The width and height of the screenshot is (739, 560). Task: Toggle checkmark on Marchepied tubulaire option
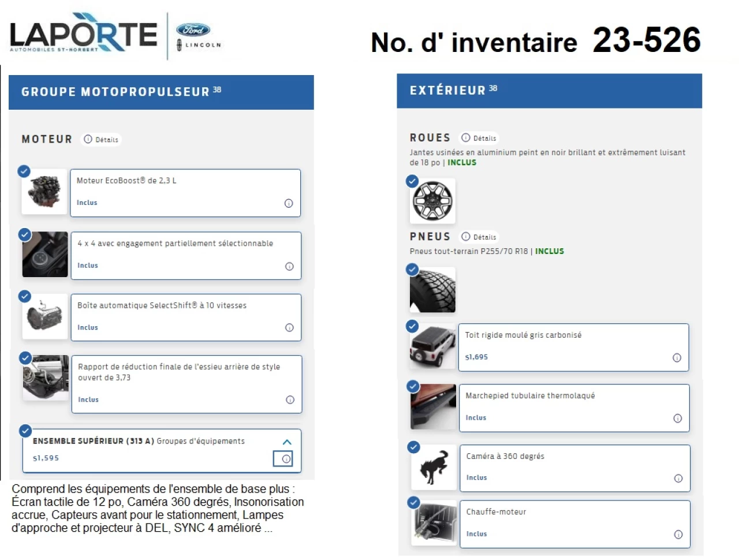[x=413, y=387]
